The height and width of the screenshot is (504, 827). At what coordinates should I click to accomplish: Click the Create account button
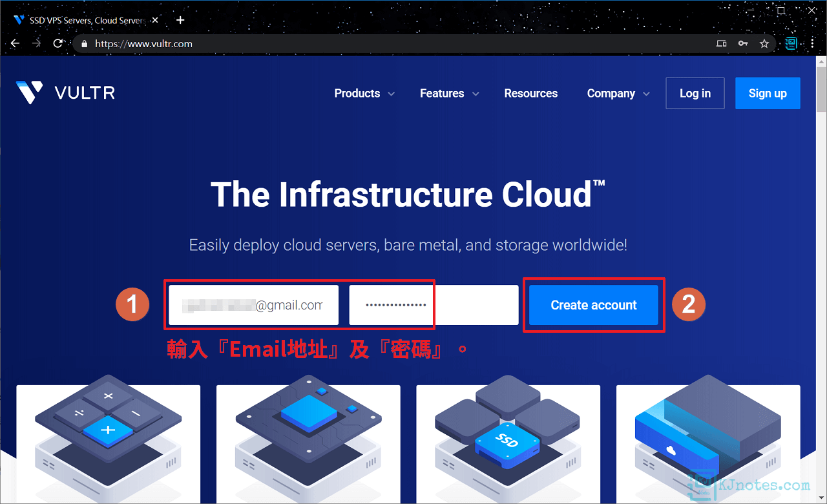594,305
